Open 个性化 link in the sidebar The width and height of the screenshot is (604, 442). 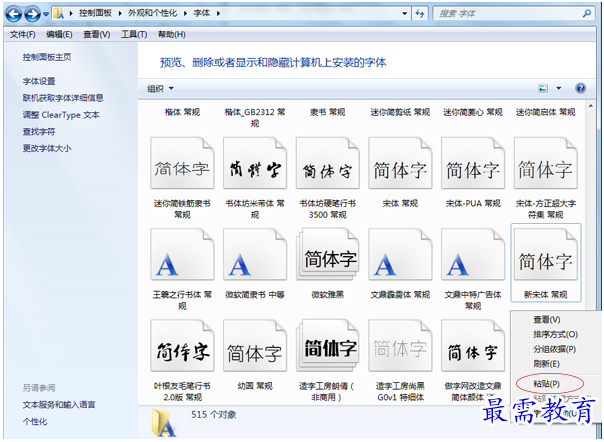tap(35, 421)
